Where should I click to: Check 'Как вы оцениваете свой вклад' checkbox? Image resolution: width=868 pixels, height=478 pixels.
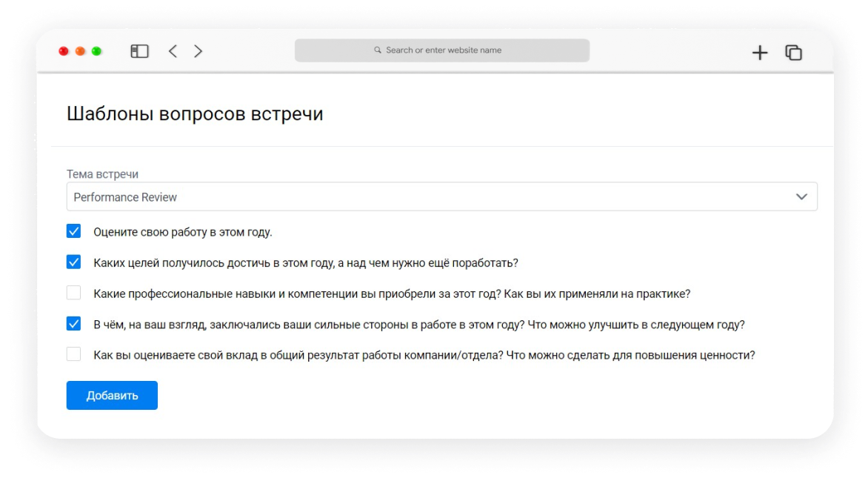point(73,354)
